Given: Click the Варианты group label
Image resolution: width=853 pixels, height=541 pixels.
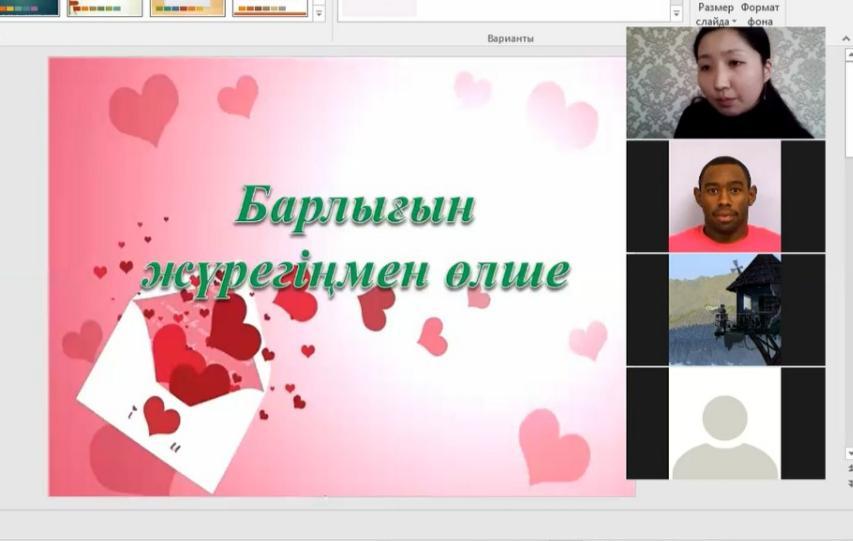Looking at the screenshot, I should click(511, 38).
